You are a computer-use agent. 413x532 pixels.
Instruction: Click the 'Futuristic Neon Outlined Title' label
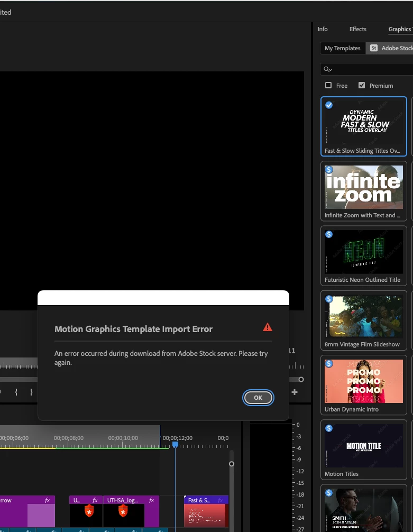point(362,280)
